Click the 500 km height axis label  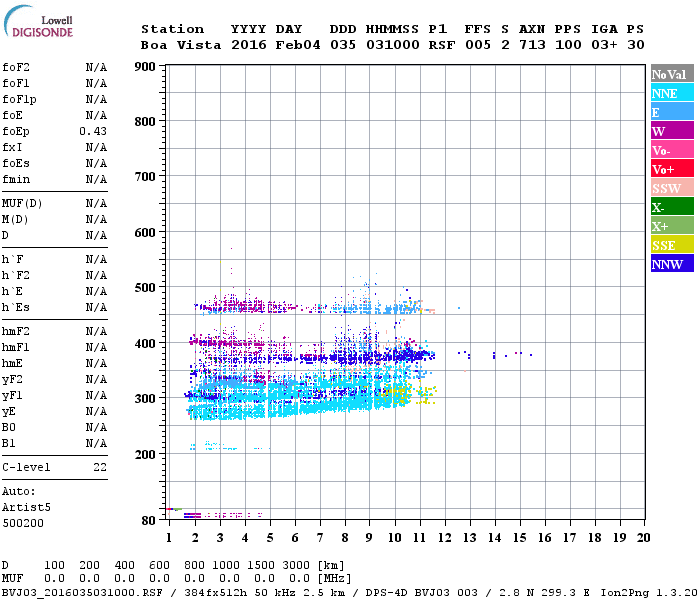145,288
